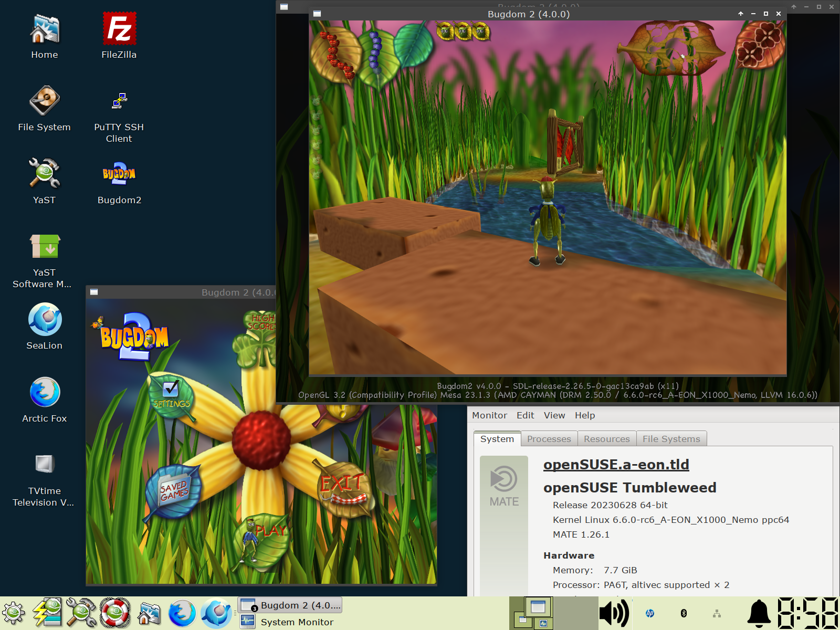
Task: Launch SeaLion from the panel
Action: click(x=216, y=613)
